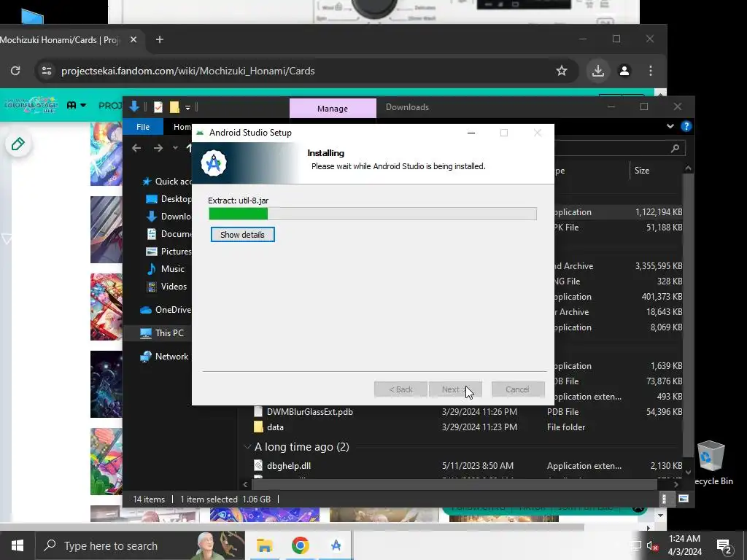Image resolution: width=747 pixels, height=560 pixels.
Task: Open the Chrome profile icon
Action: (x=624, y=71)
